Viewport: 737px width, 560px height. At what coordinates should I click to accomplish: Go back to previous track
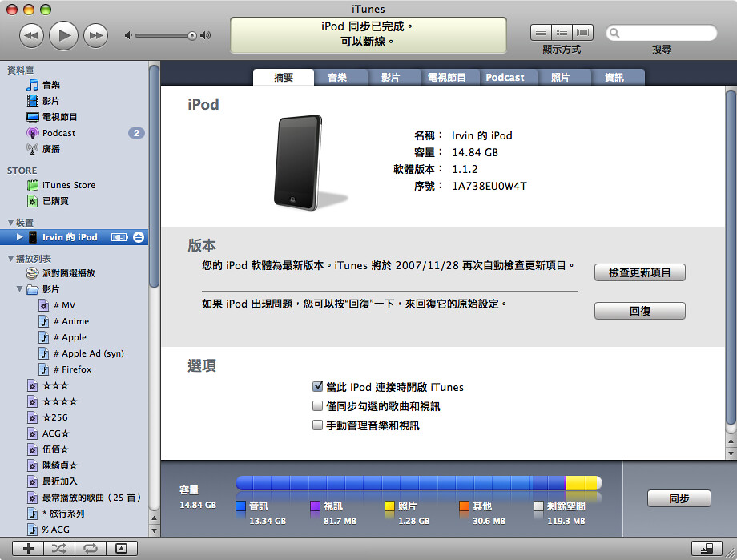[x=31, y=35]
